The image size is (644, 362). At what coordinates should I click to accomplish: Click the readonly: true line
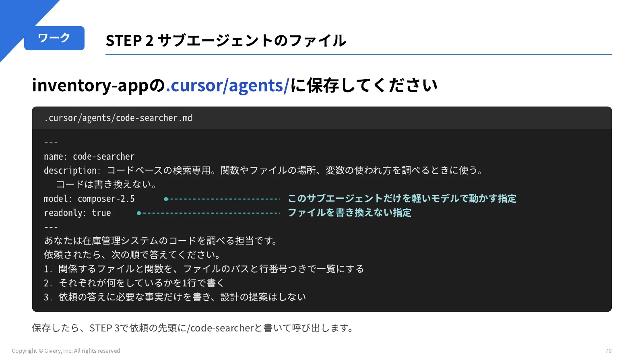pos(77,213)
